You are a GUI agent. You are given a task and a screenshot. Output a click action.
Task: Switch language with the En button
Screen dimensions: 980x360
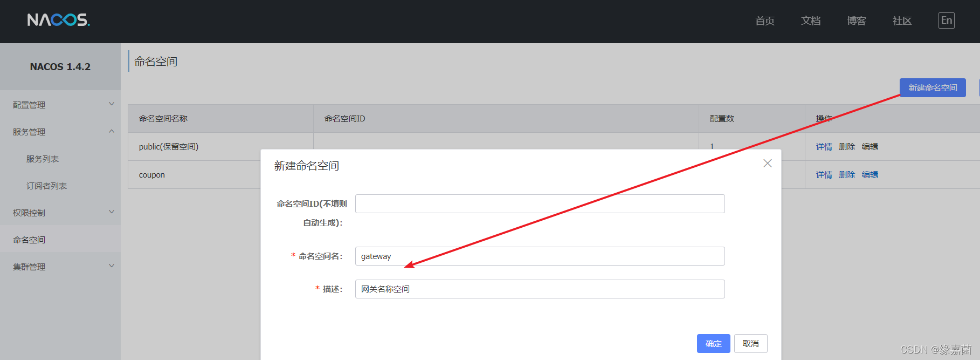point(946,21)
